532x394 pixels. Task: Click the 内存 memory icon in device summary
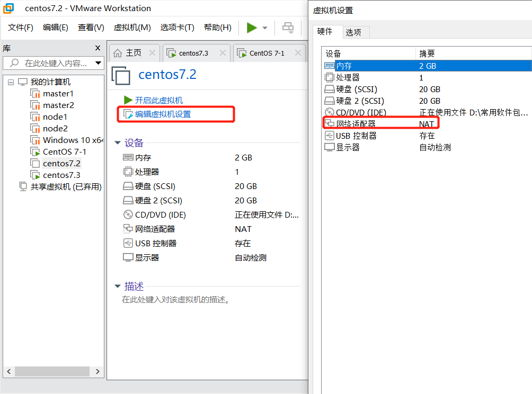click(x=128, y=157)
